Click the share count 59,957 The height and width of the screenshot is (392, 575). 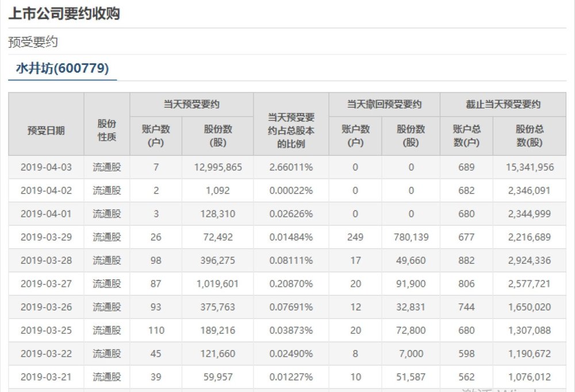coord(218,377)
